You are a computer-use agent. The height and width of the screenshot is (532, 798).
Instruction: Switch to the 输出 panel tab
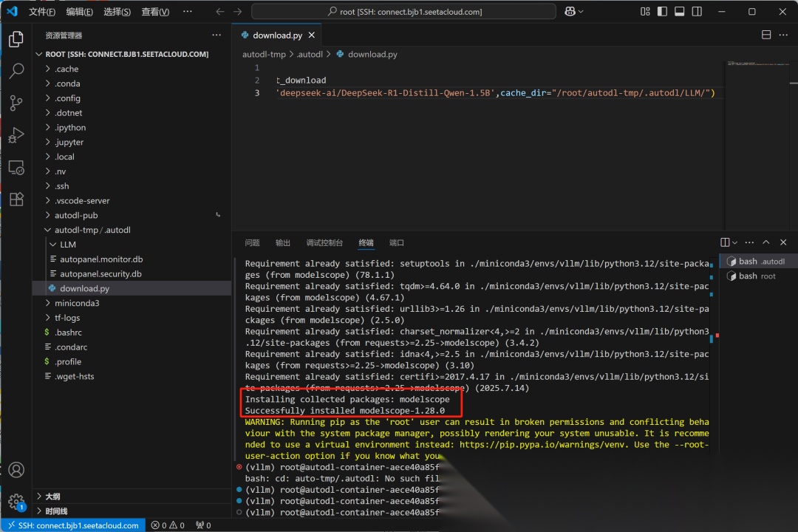click(283, 243)
